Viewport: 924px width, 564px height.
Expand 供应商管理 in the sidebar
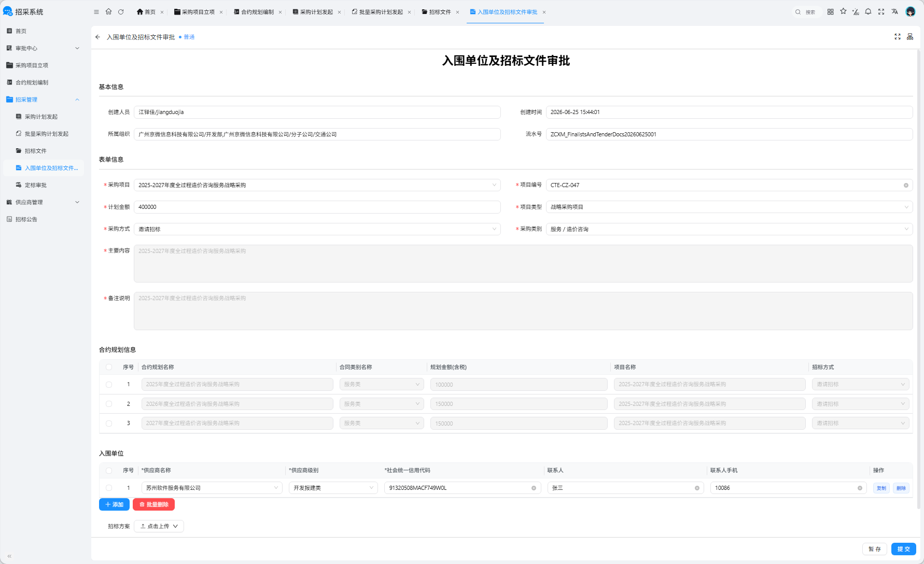(x=43, y=202)
